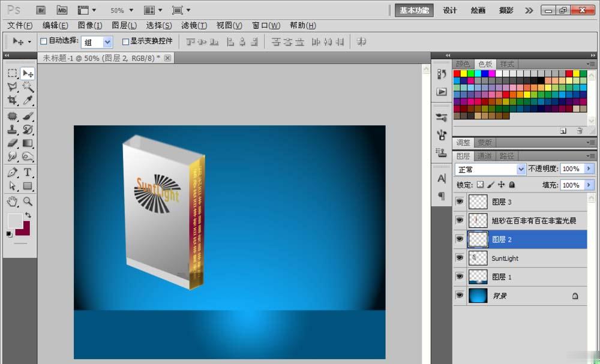Switch to the 通道 tab
The height and width of the screenshot is (364, 600).
coord(484,155)
